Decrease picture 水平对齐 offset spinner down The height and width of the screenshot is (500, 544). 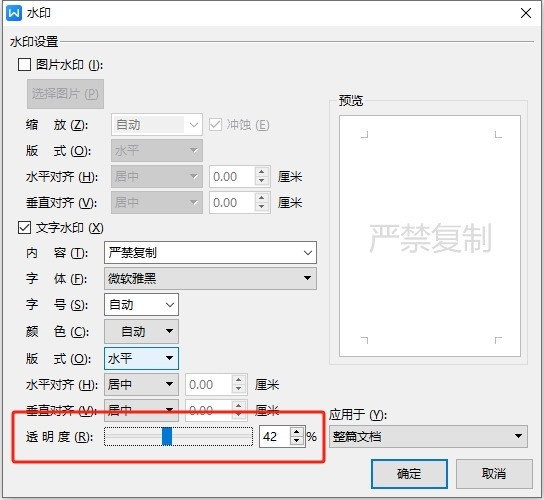[x=262, y=181]
